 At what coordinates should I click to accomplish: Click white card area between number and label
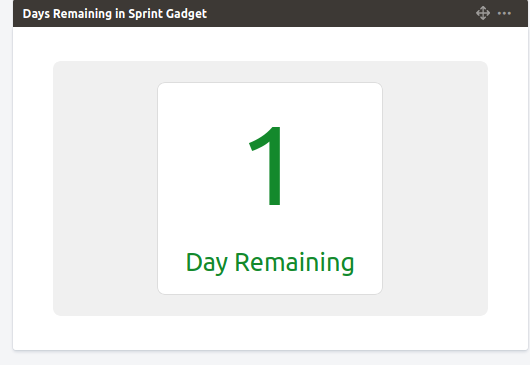click(x=270, y=228)
